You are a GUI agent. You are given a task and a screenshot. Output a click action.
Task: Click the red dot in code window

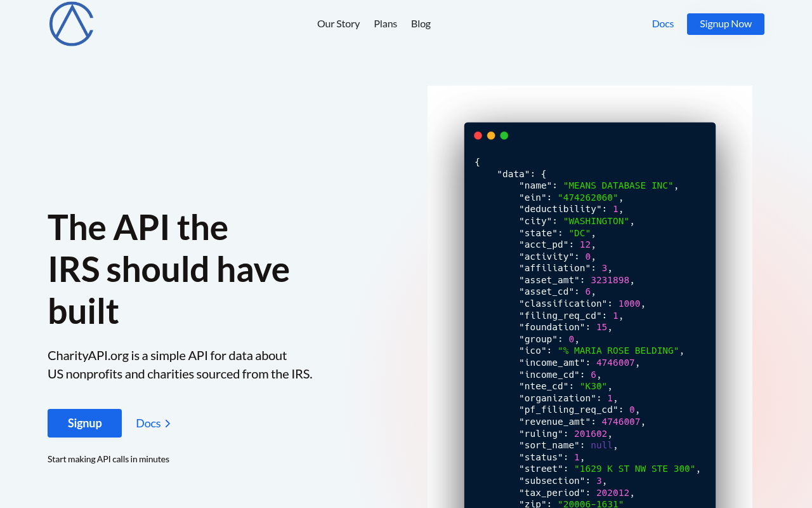point(478,135)
